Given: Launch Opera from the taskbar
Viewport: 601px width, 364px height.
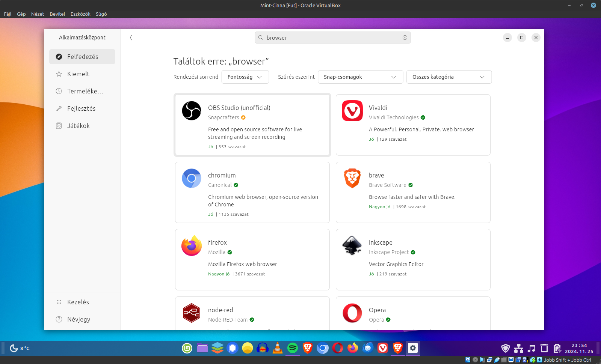Looking at the screenshot, I should tap(338, 348).
